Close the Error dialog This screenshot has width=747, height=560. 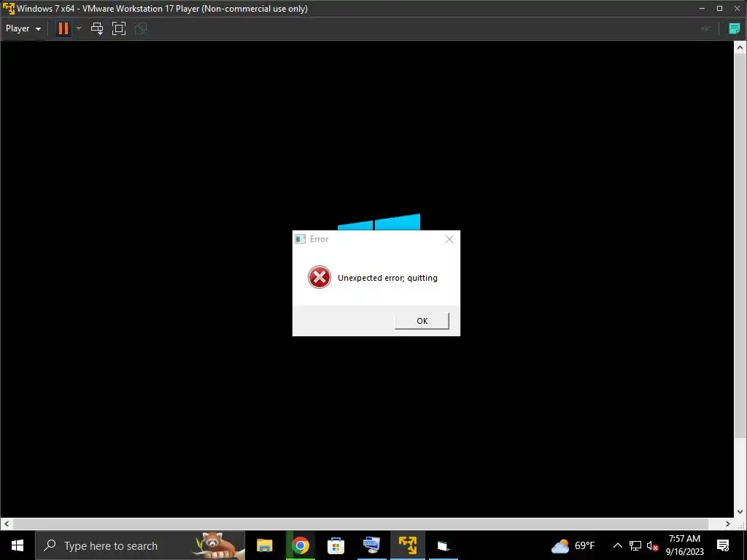(449, 239)
